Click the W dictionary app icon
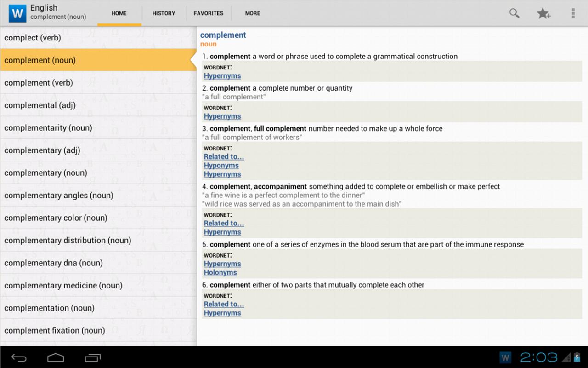Image resolution: width=588 pixels, height=368 pixels. (17, 13)
